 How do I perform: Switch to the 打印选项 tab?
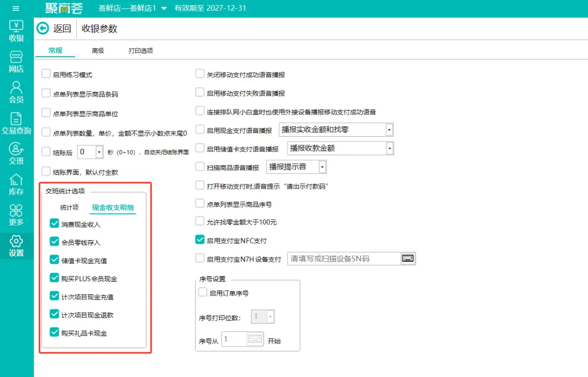140,51
